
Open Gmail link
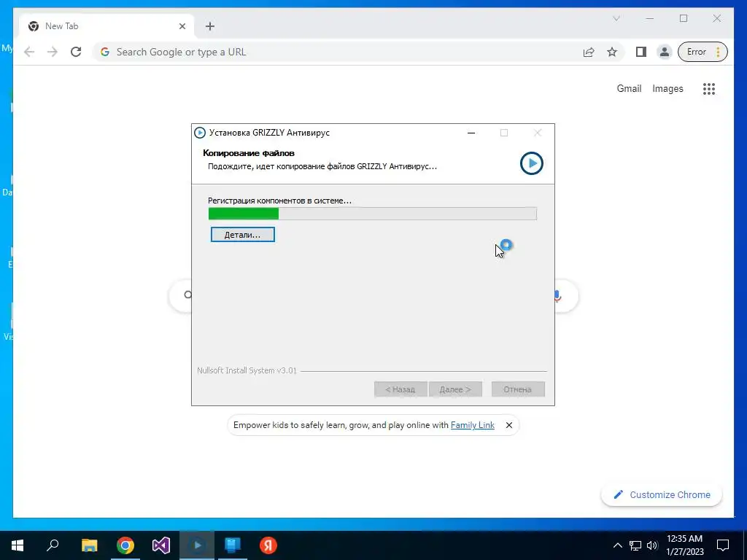(x=629, y=88)
